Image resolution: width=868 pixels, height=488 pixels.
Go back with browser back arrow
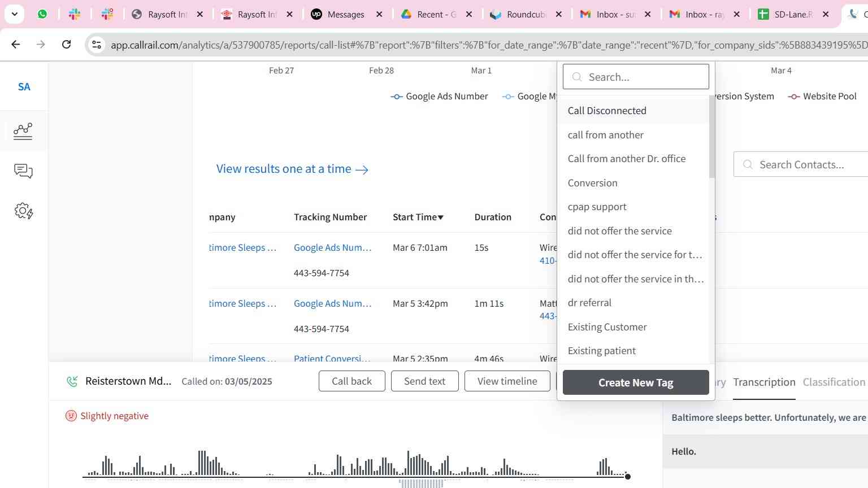coord(16,44)
